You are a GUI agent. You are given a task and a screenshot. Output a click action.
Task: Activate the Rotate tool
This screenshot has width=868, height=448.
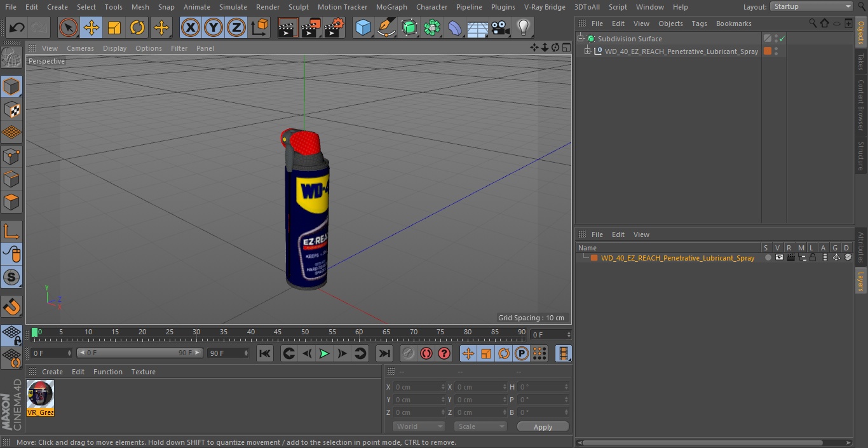coord(137,28)
